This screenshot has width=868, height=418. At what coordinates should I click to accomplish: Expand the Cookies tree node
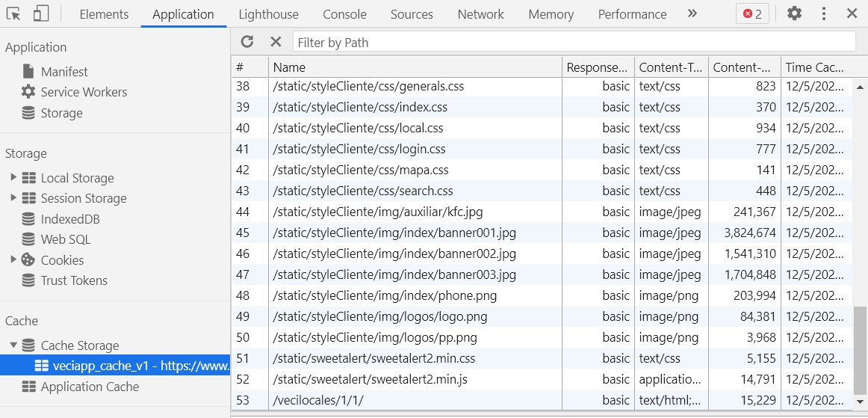click(13, 260)
